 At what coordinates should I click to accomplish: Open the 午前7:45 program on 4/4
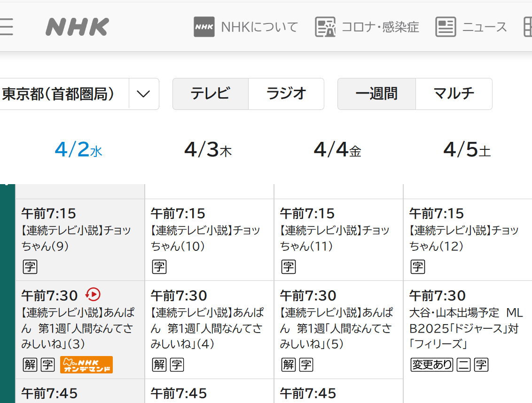tap(338, 391)
